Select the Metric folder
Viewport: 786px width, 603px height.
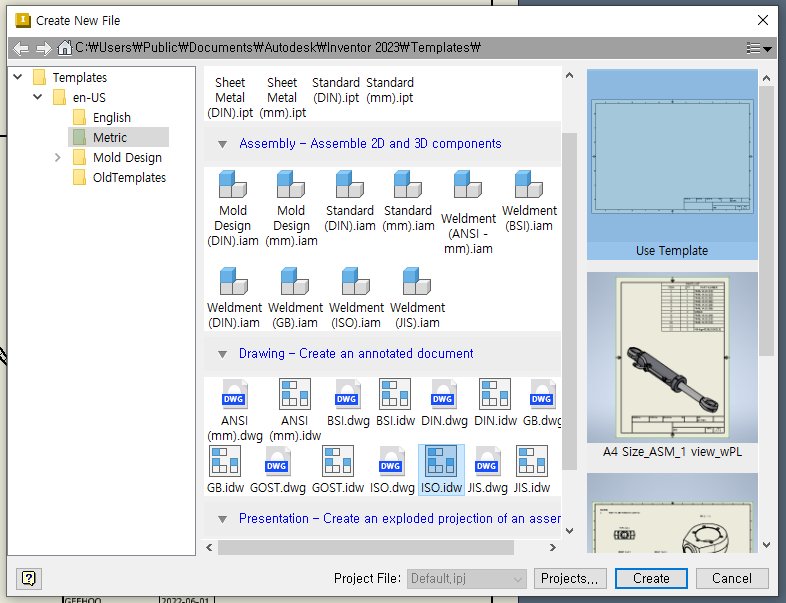click(118, 137)
